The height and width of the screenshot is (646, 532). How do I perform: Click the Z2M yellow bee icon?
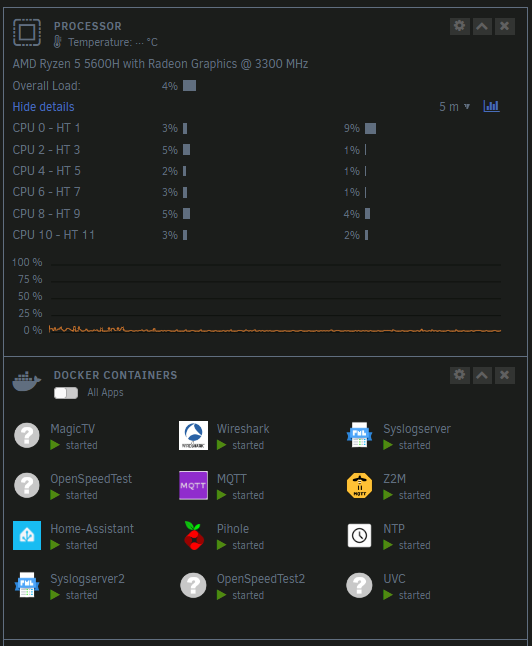[x=359, y=485]
